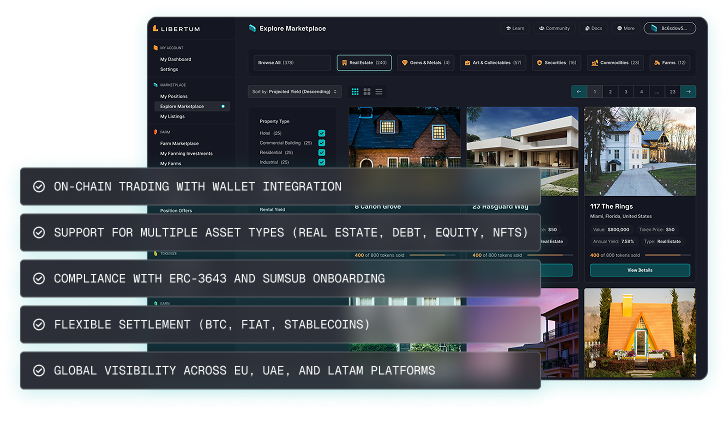Click tokens sold progress bar for 8 Canon Grove
Viewport: 728px width, 426px height.
[432, 255]
